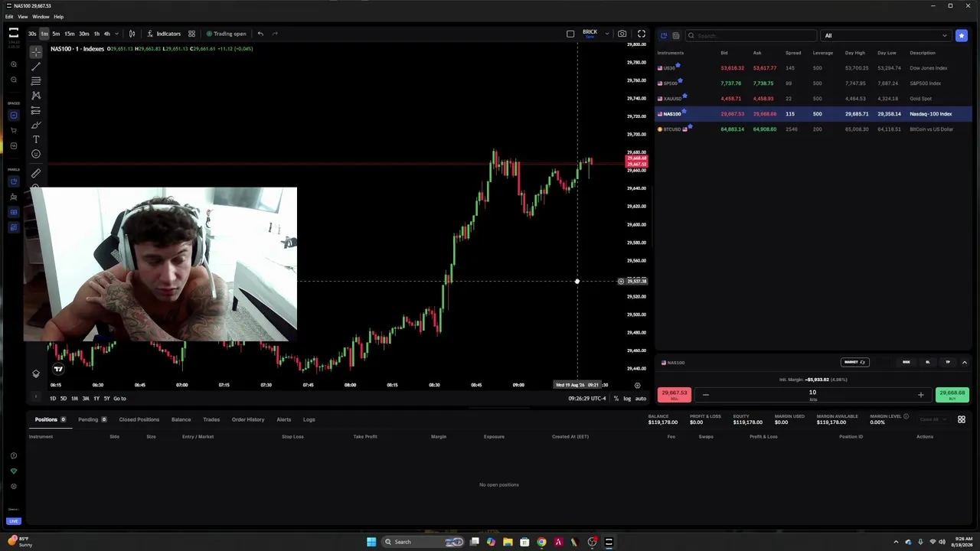
Task: Expand more timeframe options chevron
Action: click(x=116, y=34)
